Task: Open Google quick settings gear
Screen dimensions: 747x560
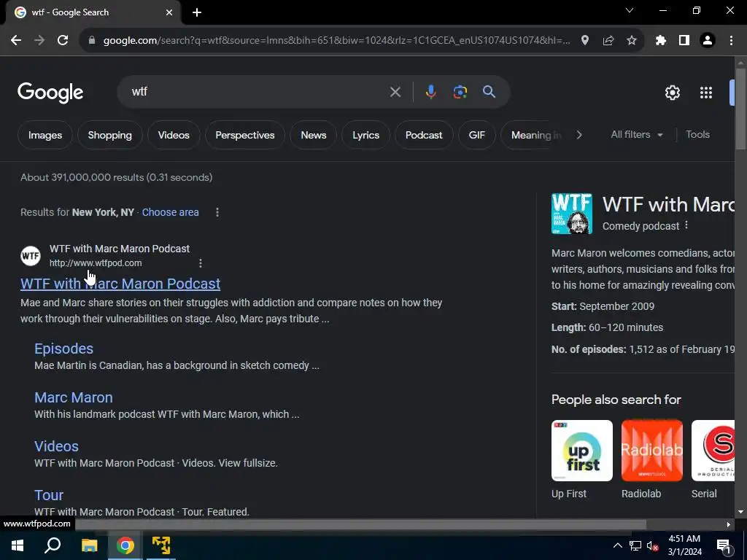Action: tap(672, 93)
